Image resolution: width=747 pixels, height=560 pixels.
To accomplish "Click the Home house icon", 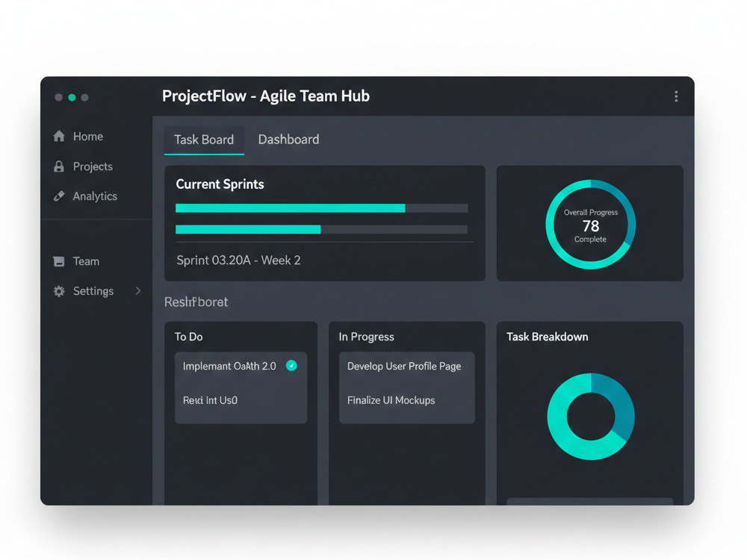I will click(59, 136).
